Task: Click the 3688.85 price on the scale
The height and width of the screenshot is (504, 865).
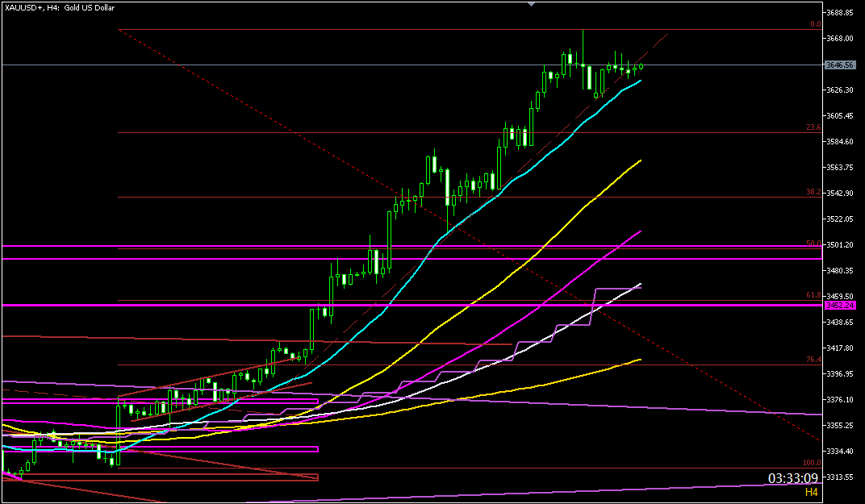Action: 840,13
